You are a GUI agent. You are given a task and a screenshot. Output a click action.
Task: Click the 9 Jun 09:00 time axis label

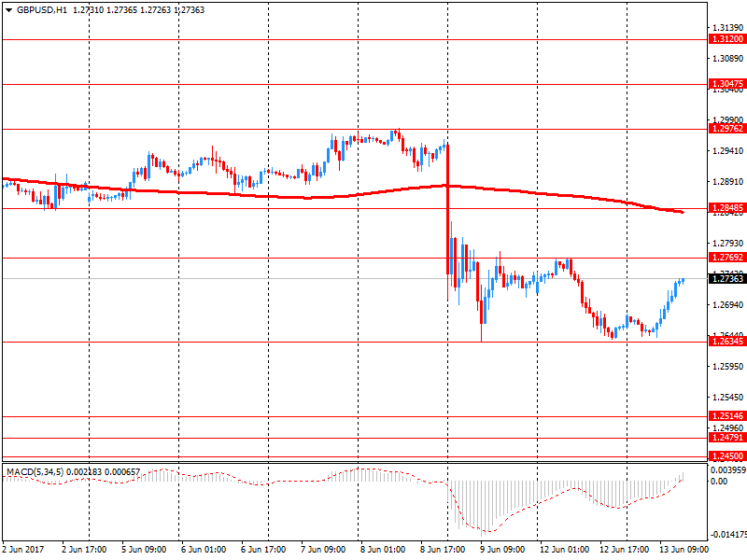tap(502, 549)
